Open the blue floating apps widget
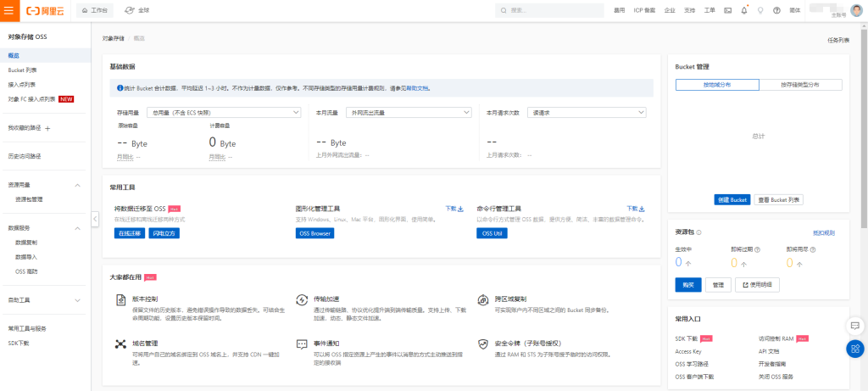 854,349
